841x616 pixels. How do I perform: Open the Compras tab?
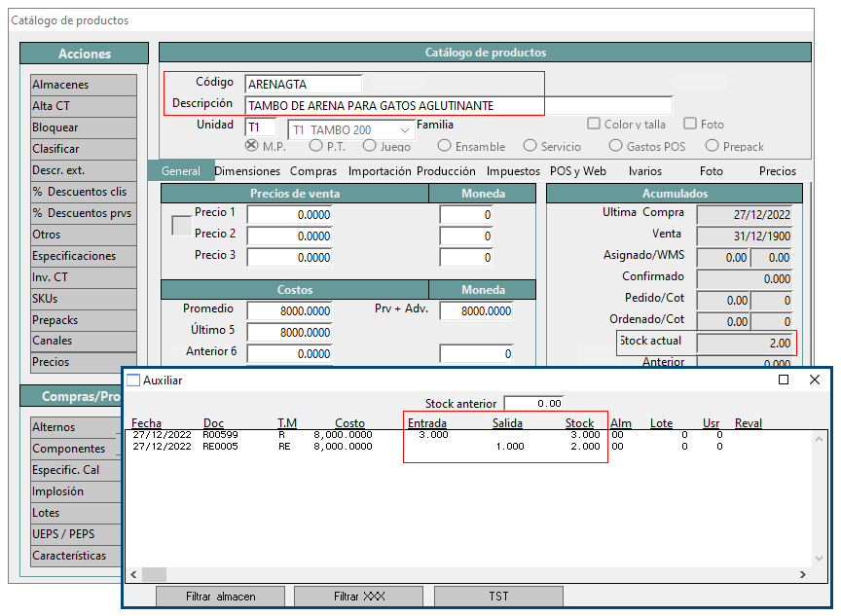[x=313, y=171]
